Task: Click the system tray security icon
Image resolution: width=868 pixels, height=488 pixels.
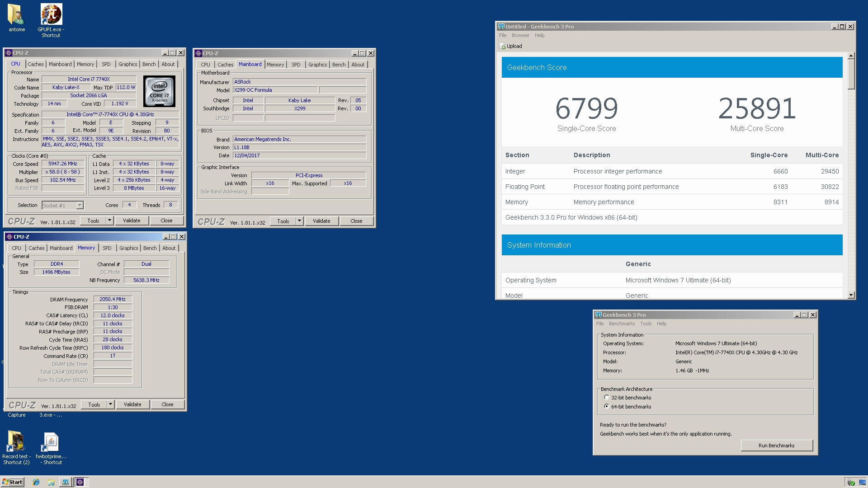Action: point(851,482)
